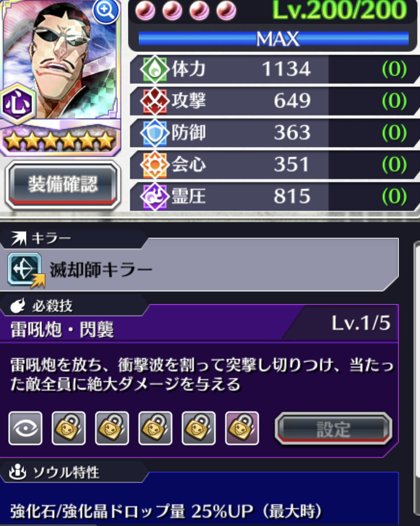Tap the 防御 defense shield icon
420x526 pixels.
pyautogui.click(x=154, y=133)
